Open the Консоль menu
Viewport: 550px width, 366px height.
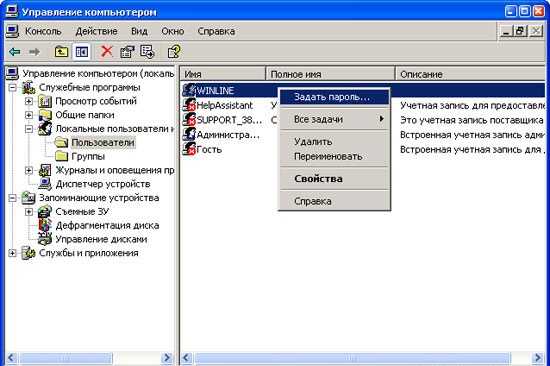tap(43, 31)
